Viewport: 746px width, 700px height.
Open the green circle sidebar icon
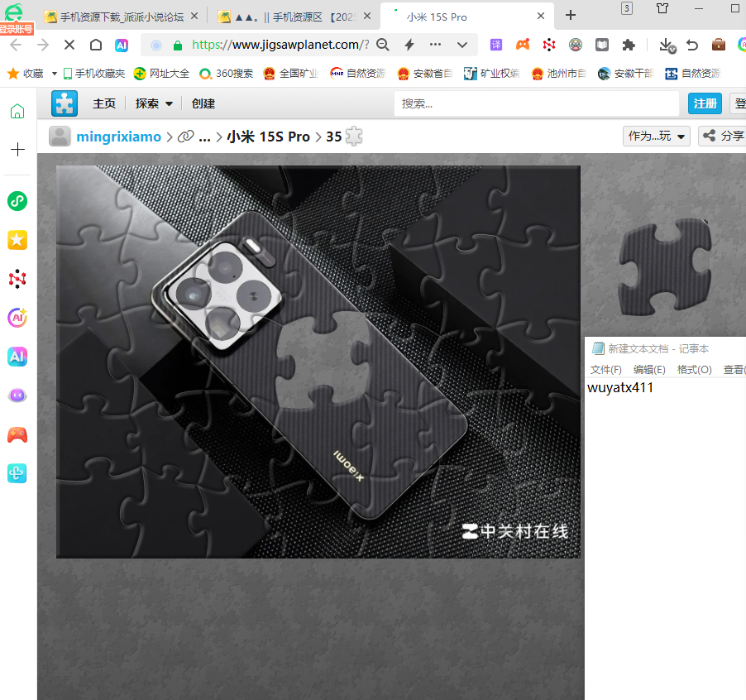tap(17, 201)
